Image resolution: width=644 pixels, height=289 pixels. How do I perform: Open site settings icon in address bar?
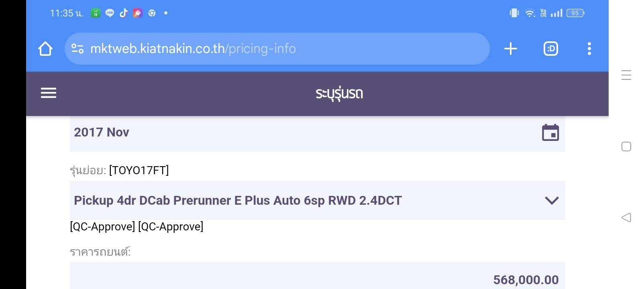tap(77, 49)
